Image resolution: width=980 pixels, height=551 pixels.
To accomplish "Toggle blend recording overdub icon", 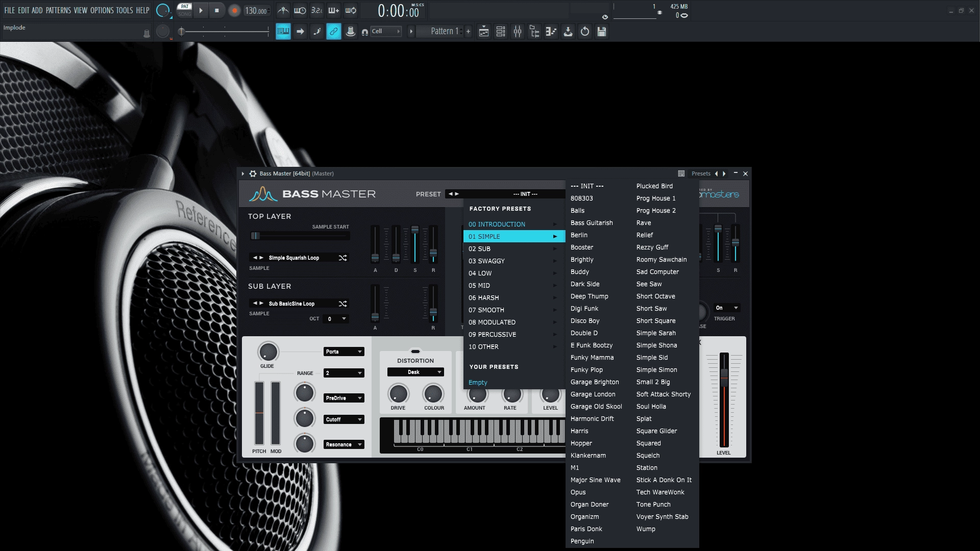I will pyautogui.click(x=334, y=10).
